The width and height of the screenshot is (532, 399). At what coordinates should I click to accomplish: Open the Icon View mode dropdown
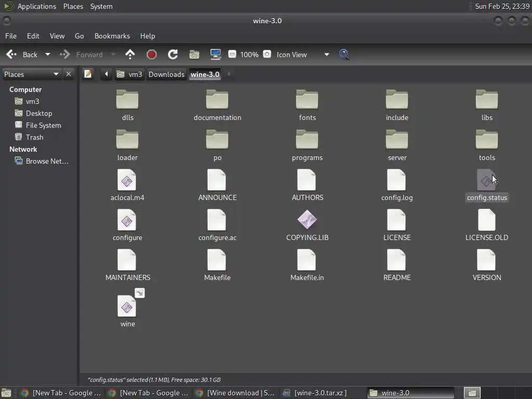[x=302, y=54]
